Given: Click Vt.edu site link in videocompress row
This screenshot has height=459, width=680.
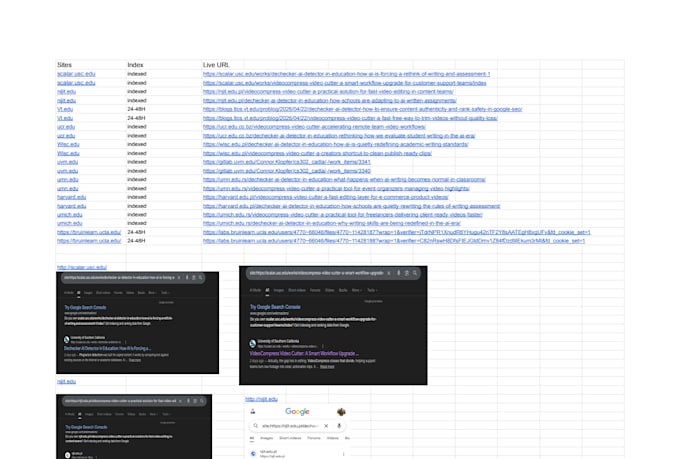Looking at the screenshot, I should [65, 118].
